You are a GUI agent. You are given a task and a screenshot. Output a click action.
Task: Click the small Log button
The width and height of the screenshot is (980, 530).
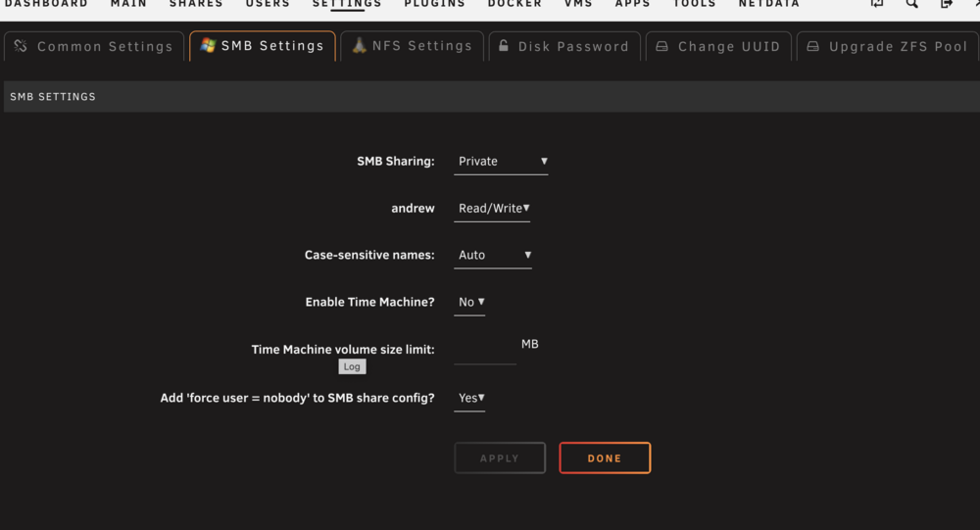[x=352, y=366]
